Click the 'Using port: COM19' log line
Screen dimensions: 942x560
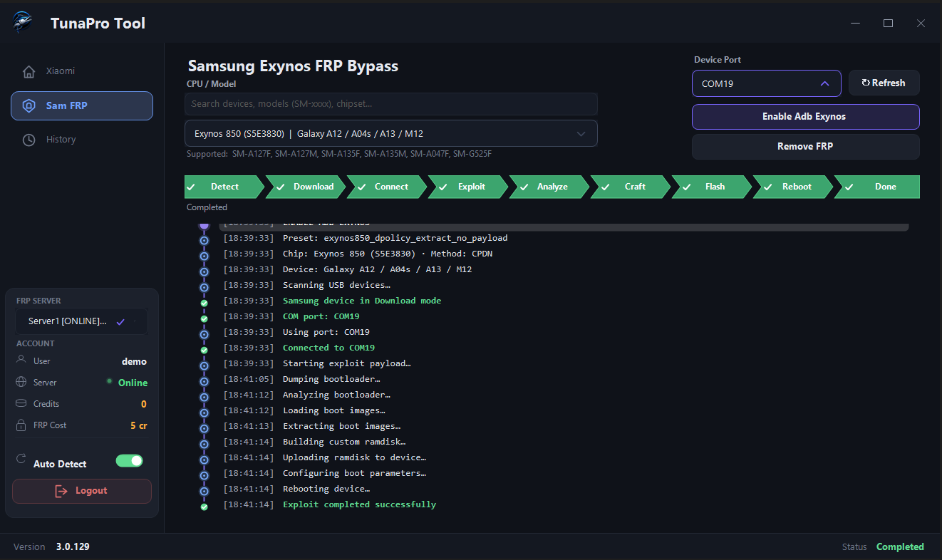pos(326,333)
